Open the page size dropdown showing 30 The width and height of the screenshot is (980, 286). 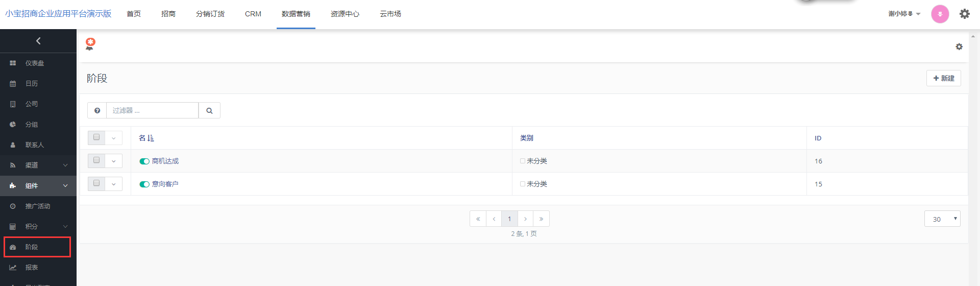coord(942,219)
